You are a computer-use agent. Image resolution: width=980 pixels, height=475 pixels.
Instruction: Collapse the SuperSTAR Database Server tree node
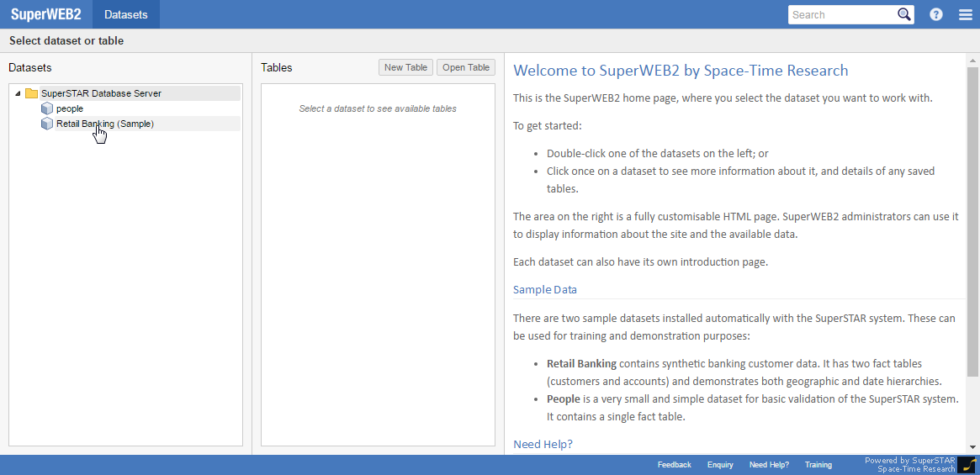pyautogui.click(x=18, y=93)
